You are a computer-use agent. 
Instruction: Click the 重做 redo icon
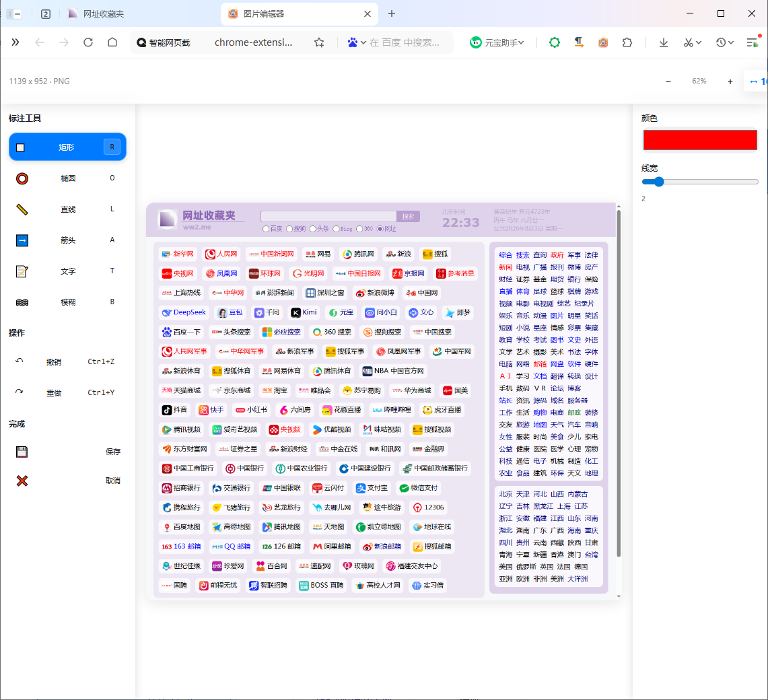click(x=20, y=392)
